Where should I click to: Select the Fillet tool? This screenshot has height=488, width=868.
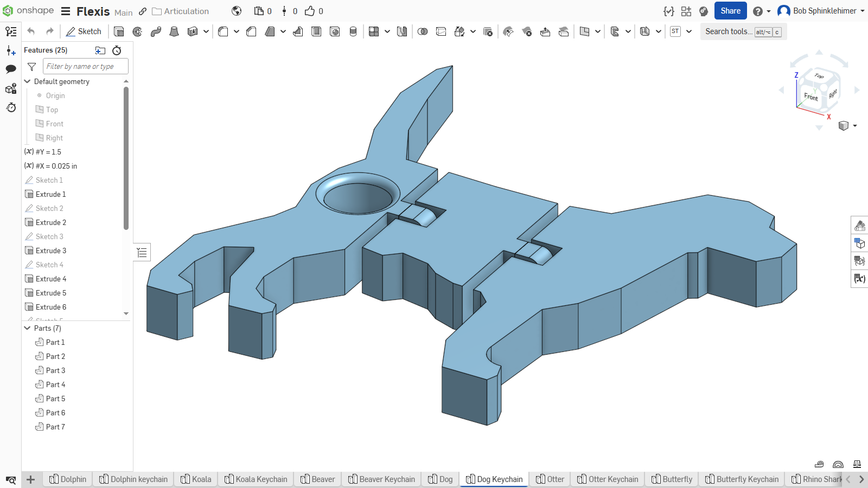click(223, 31)
